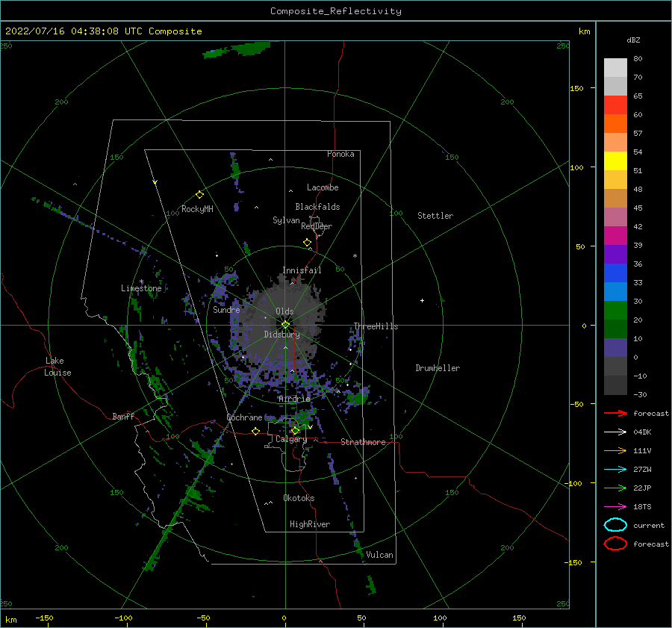Click the RedDeer city label
672x628 pixels.
point(317,226)
